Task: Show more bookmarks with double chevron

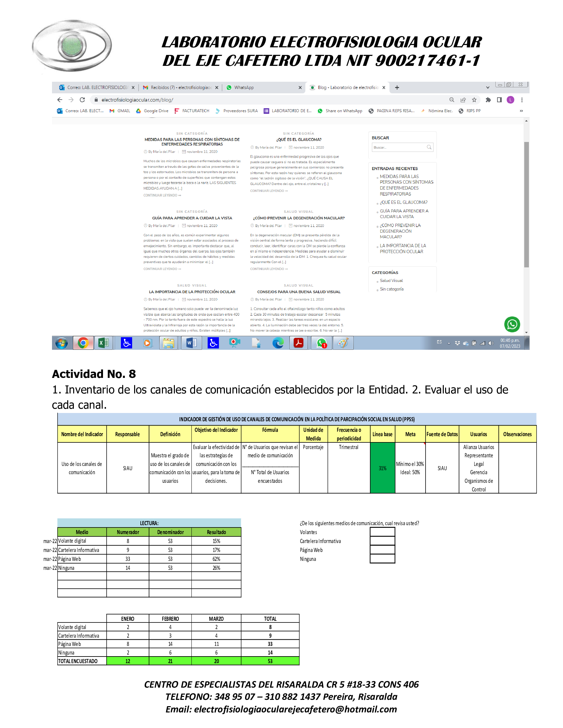Action: (521, 111)
